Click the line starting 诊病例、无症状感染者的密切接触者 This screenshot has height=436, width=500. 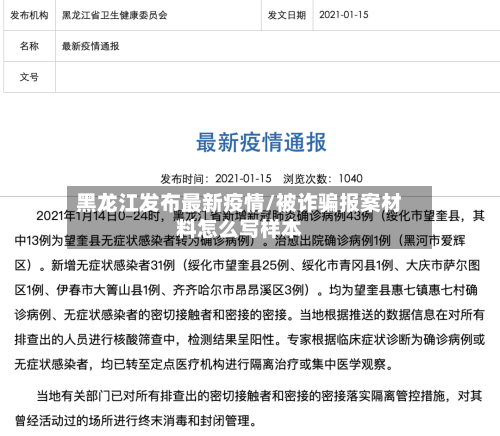tap(249, 315)
